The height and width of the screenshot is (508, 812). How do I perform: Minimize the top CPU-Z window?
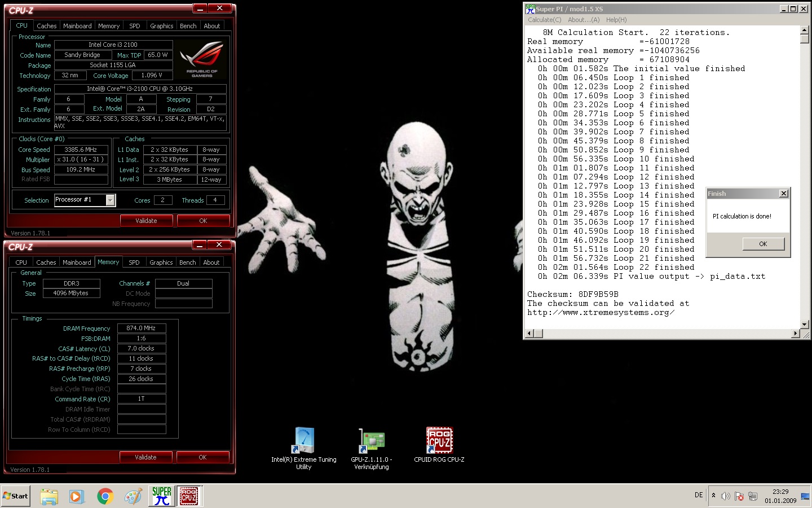pyautogui.click(x=200, y=8)
